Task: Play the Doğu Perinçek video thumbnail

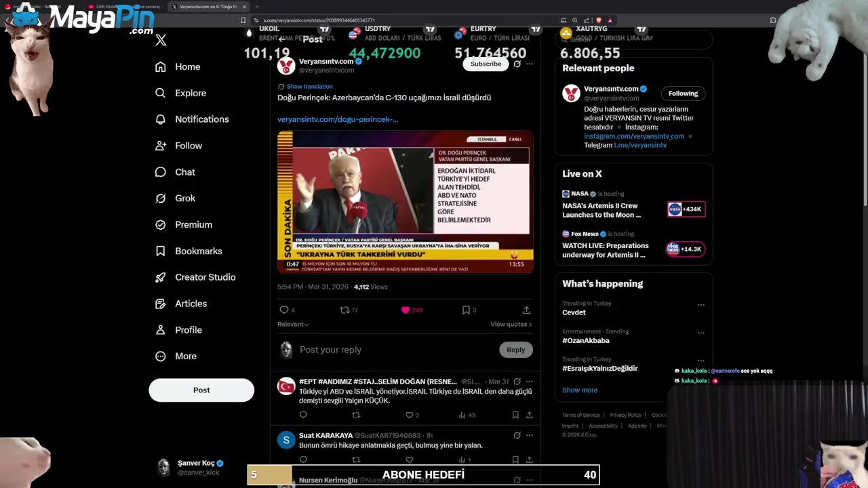Action: (405, 202)
